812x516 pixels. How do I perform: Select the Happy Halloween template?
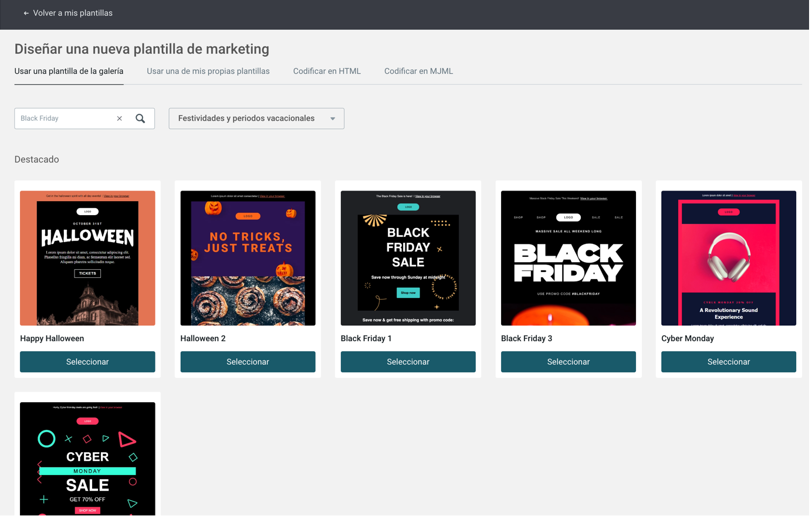pyautogui.click(x=88, y=363)
